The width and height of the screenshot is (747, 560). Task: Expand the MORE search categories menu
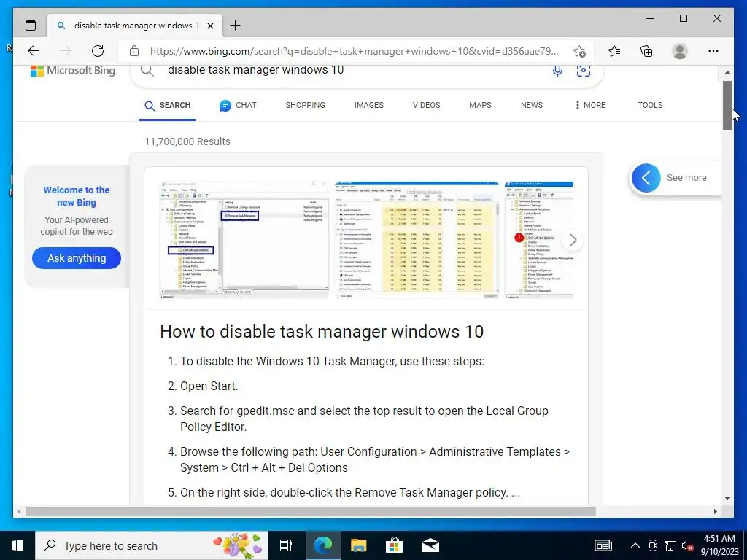tap(591, 105)
